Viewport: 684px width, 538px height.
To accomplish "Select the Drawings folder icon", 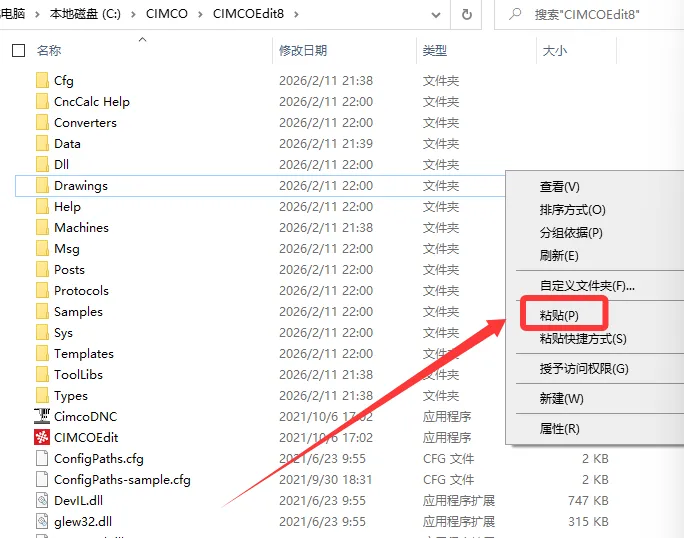I will (42, 185).
